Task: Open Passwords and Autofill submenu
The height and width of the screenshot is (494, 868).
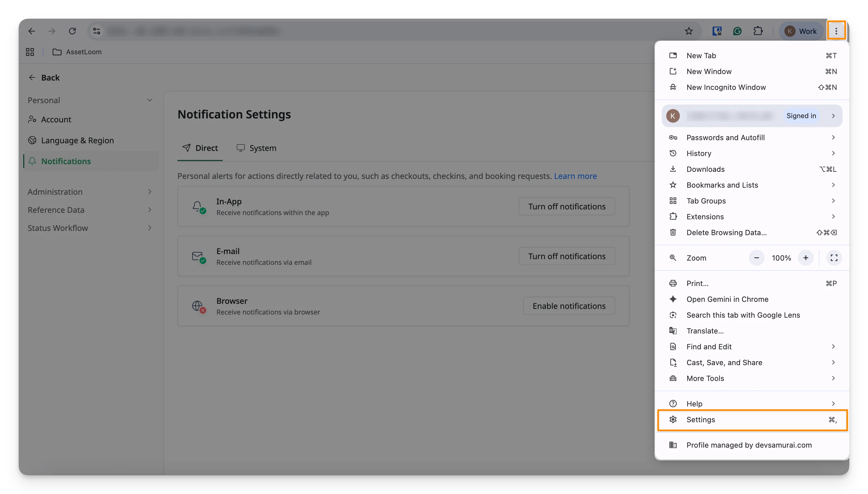Action: pos(752,137)
